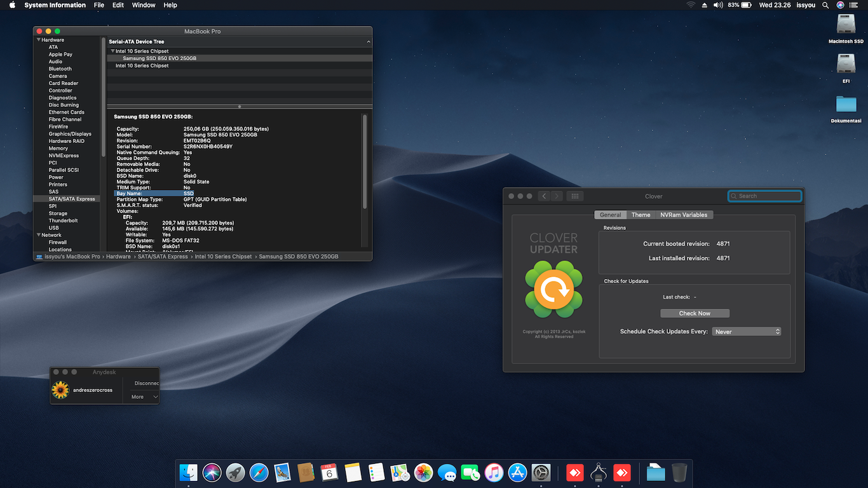Open System Preferences gear in Dock
Screen dimensions: 868x488
541,472
